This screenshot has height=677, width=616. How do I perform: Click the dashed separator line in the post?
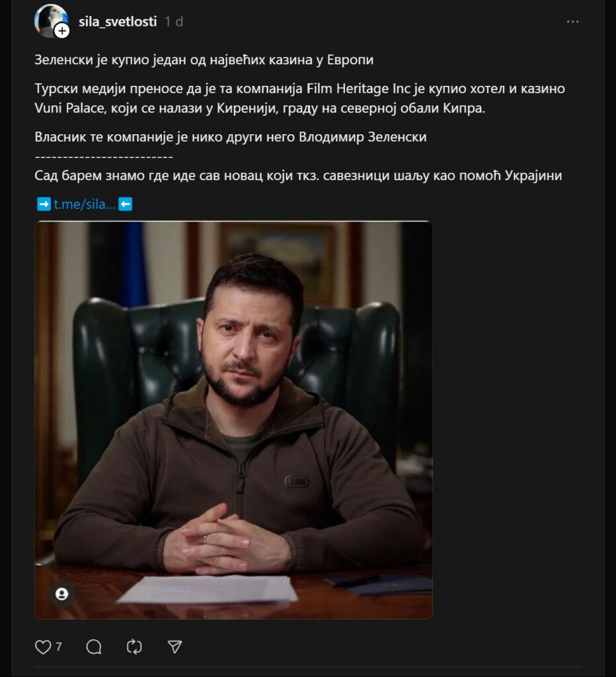(104, 156)
